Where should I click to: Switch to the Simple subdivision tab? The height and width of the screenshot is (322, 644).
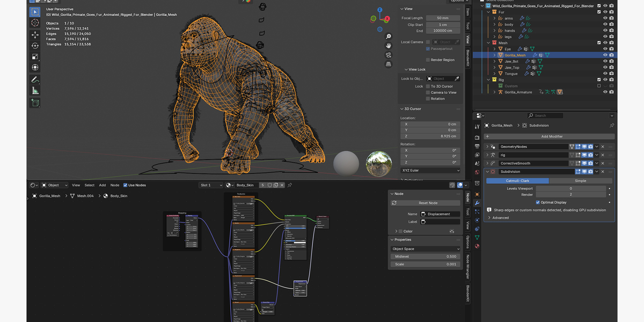tap(581, 181)
